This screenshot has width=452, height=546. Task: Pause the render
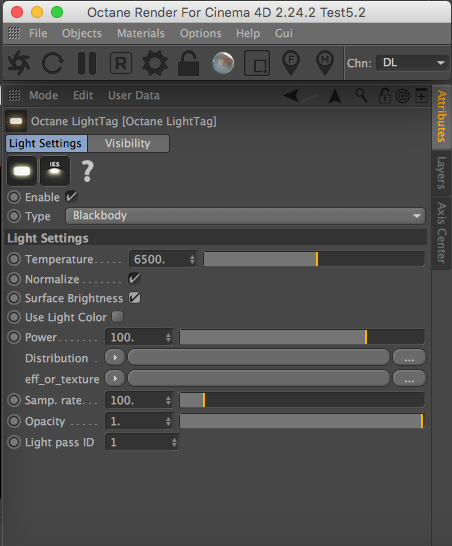click(87, 63)
